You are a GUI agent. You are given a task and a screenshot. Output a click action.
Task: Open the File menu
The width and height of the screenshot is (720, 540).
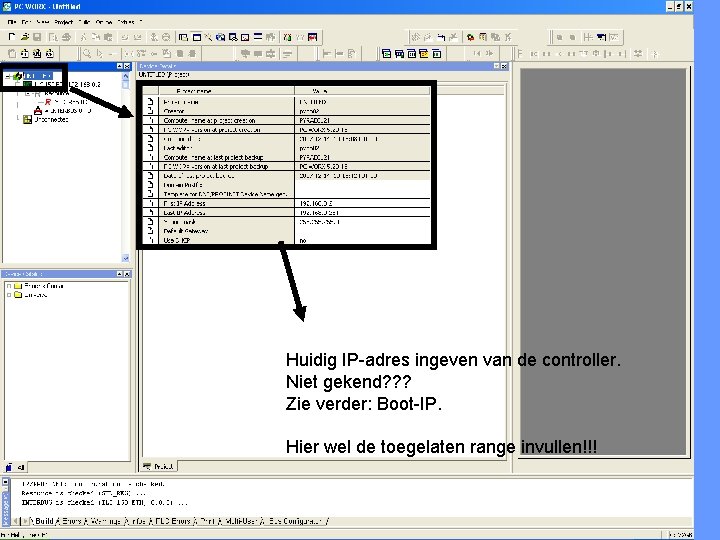[11, 22]
